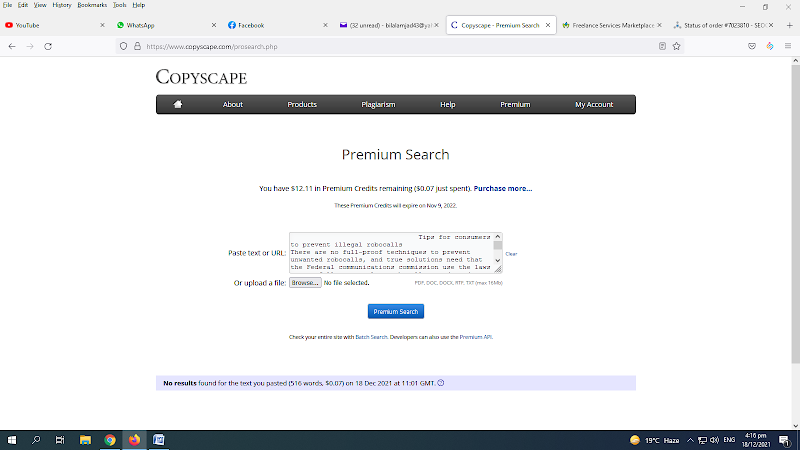
Task: Open the Tools menu
Action: coord(119,5)
